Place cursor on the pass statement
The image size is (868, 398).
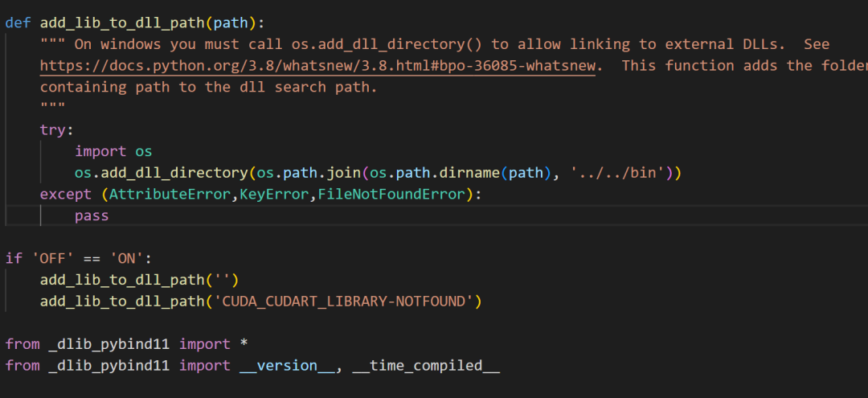pyautogui.click(x=92, y=215)
